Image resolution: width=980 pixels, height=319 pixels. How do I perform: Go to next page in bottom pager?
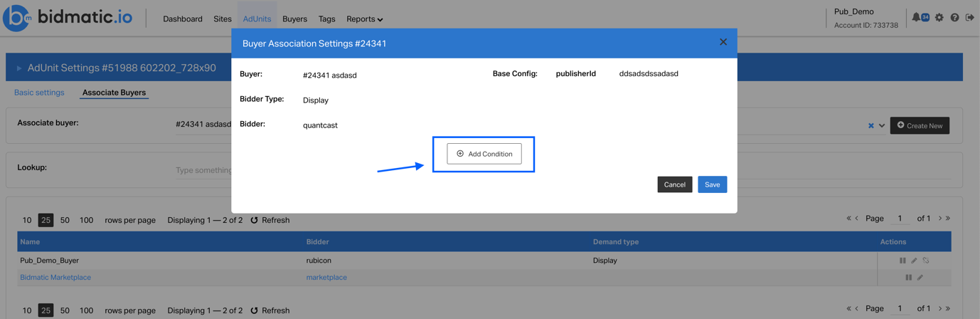coord(940,308)
